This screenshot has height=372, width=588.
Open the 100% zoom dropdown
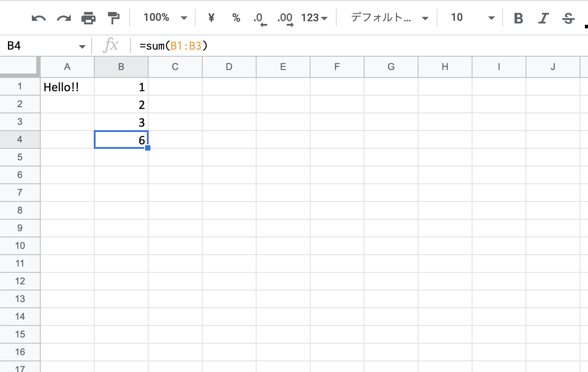coord(165,18)
